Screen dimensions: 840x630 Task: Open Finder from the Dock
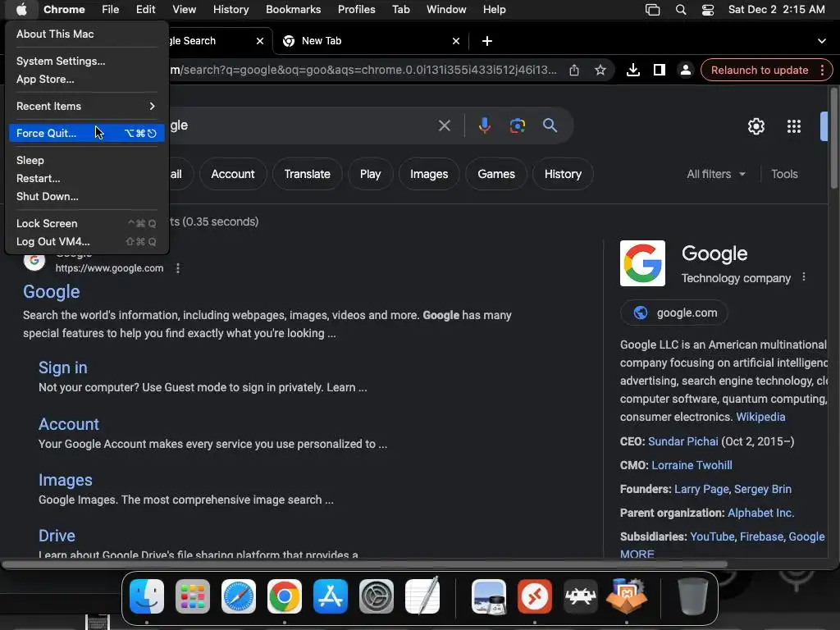[x=147, y=596]
